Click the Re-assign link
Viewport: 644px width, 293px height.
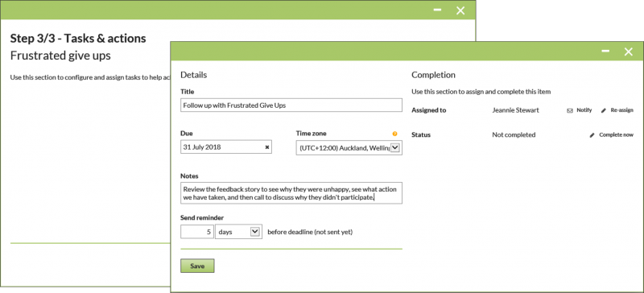[x=621, y=110]
